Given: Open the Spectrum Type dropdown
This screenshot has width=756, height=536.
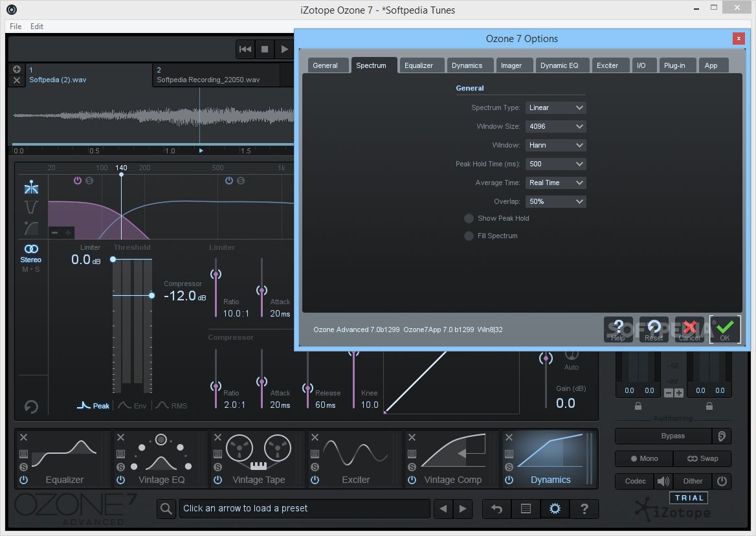Looking at the screenshot, I should [x=555, y=107].
